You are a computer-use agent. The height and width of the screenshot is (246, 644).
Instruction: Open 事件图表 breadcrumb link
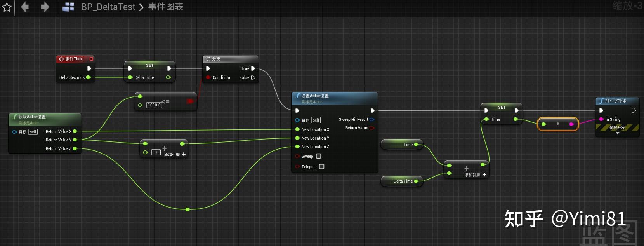tap(166, 7)
